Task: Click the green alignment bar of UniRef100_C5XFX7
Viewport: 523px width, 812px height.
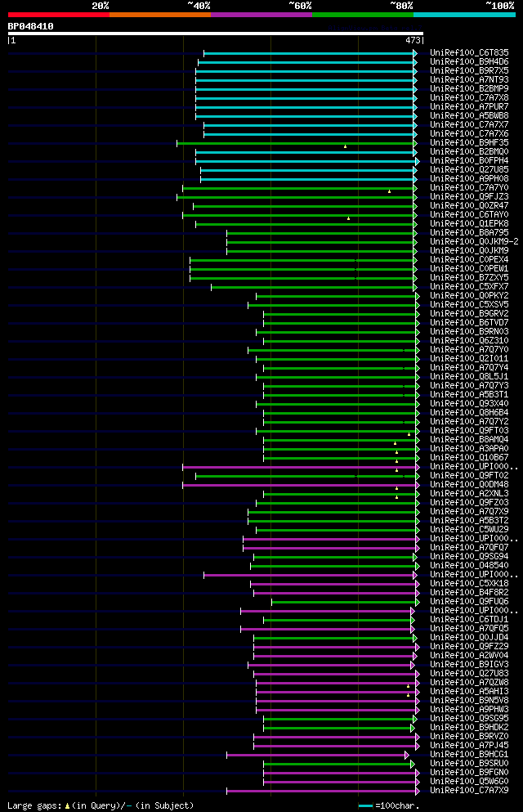Action: 314,287
